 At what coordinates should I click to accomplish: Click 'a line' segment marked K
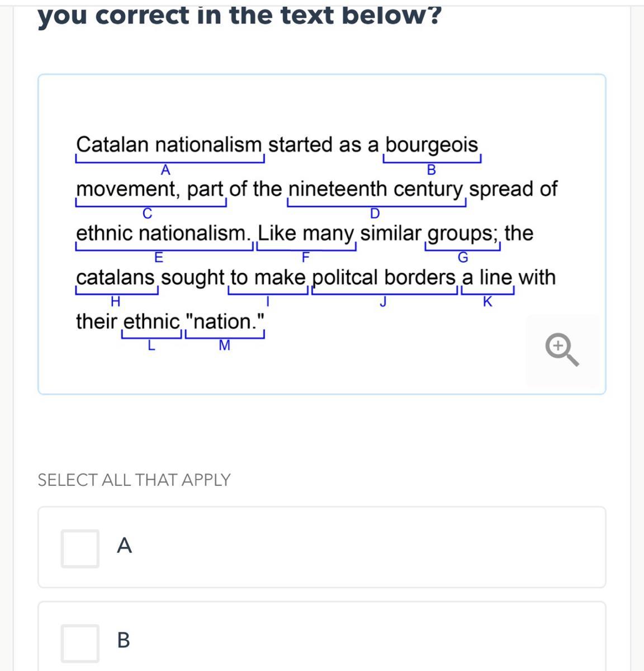pos(487,277)
